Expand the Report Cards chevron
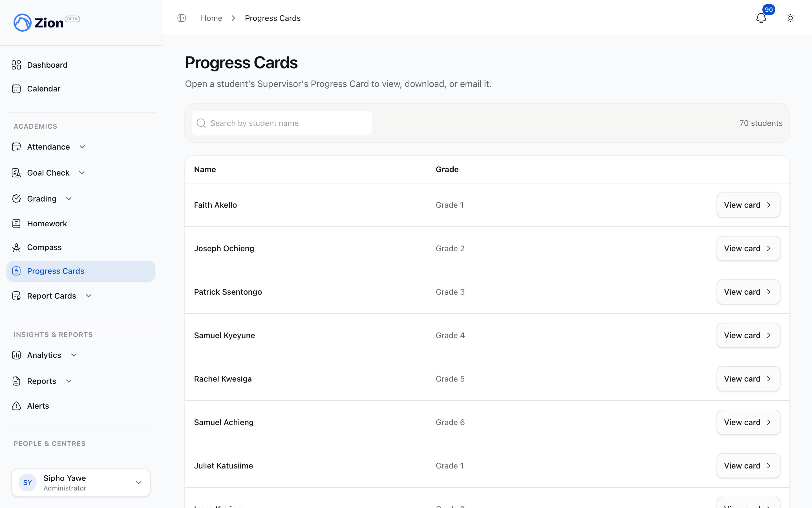The image size is (812, 508). coord(89,296)
